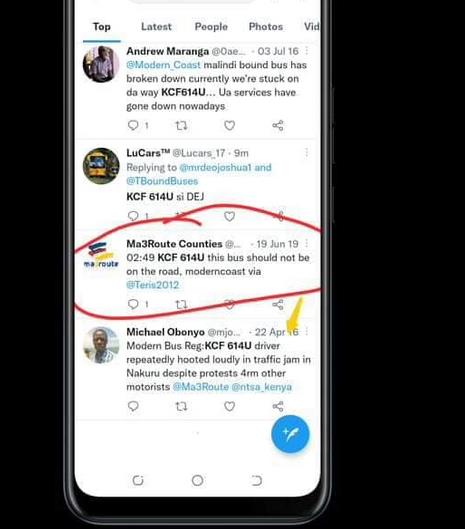The image size is (465, 529).
Task: Share Andrew Maranga's tweet
Action: (x=278, y=126)
